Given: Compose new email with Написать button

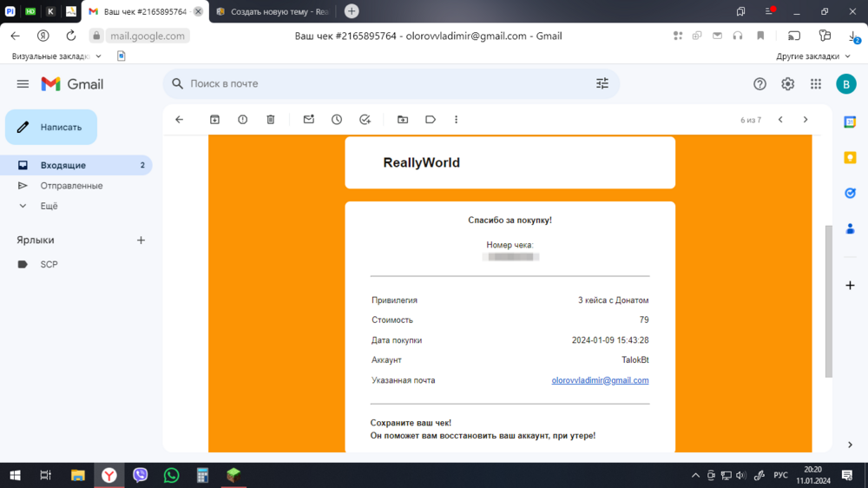Looking at the screenshot, I should 51,128.
